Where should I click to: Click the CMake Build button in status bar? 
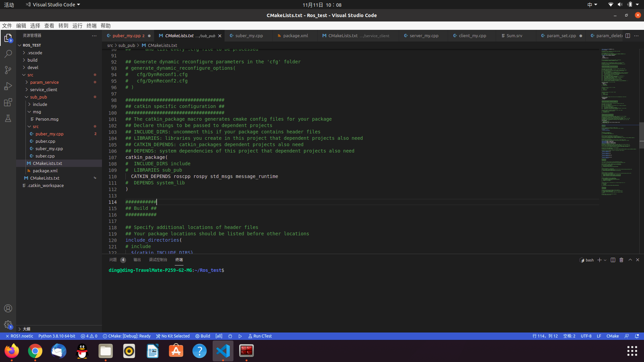[x=203, y=336]
